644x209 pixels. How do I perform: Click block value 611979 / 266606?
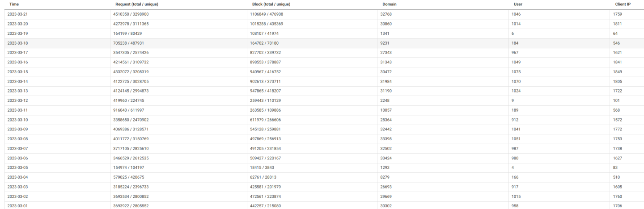pyautogui.click(x=266, y=120)
